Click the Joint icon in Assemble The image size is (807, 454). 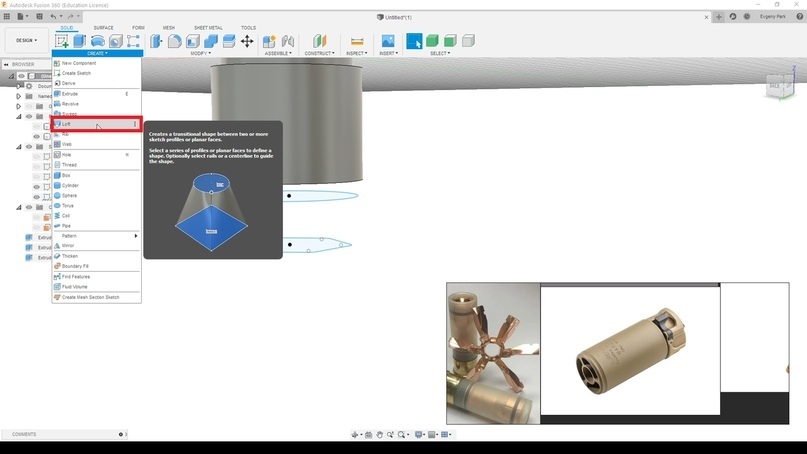pos(269,41)
